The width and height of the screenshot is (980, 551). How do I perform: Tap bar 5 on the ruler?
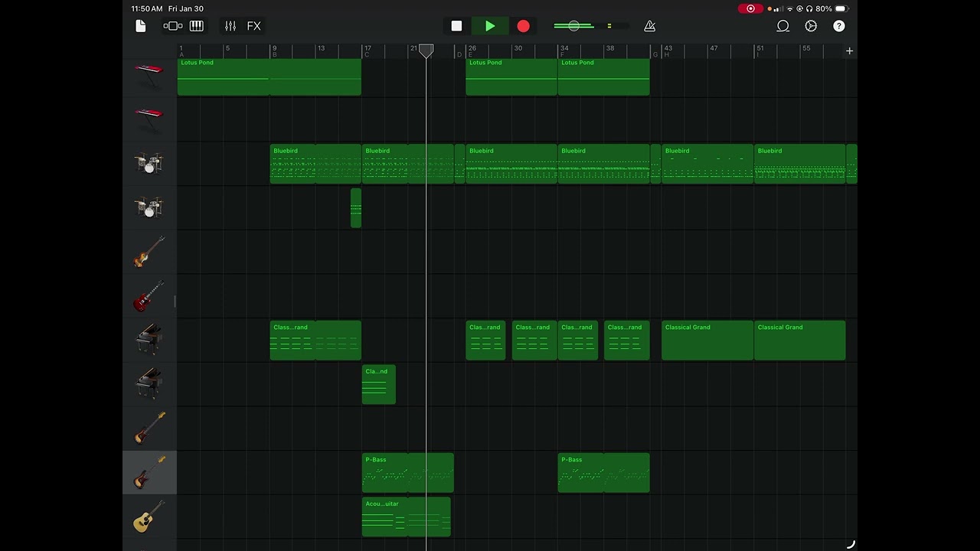(227, 48)
